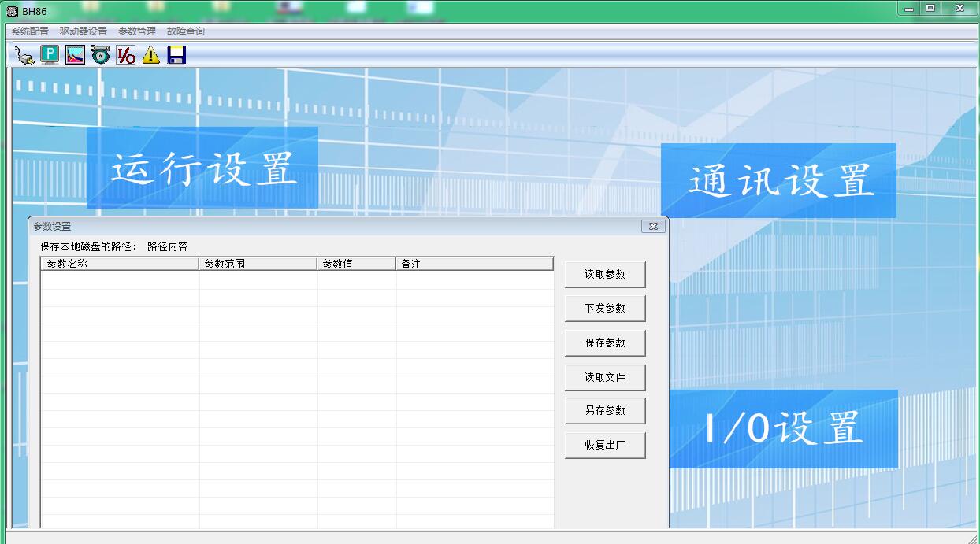Image resolution: width=980 pixels, height=544 pixels.
Task: Click the 参数名称 column header
Action: (x=120, y=265)
